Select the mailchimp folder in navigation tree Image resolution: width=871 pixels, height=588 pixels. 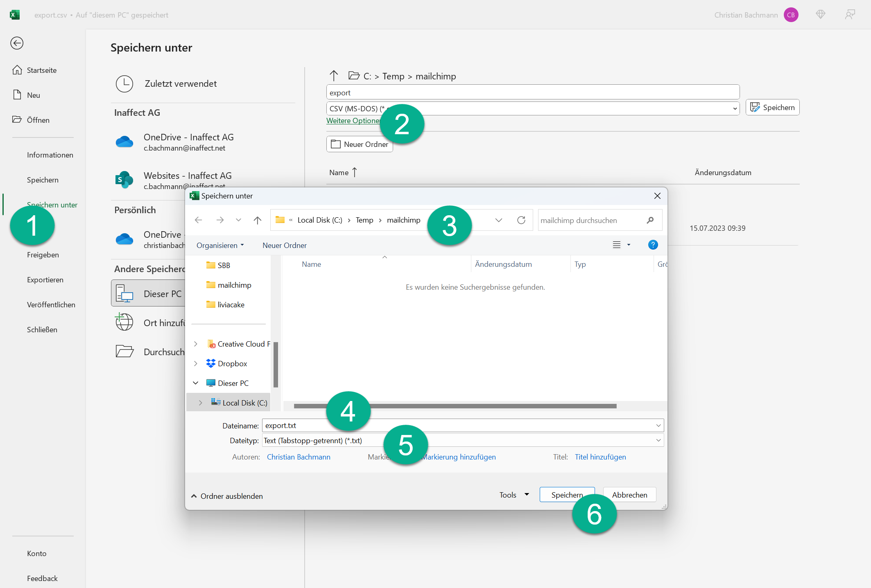pos(234,285)
